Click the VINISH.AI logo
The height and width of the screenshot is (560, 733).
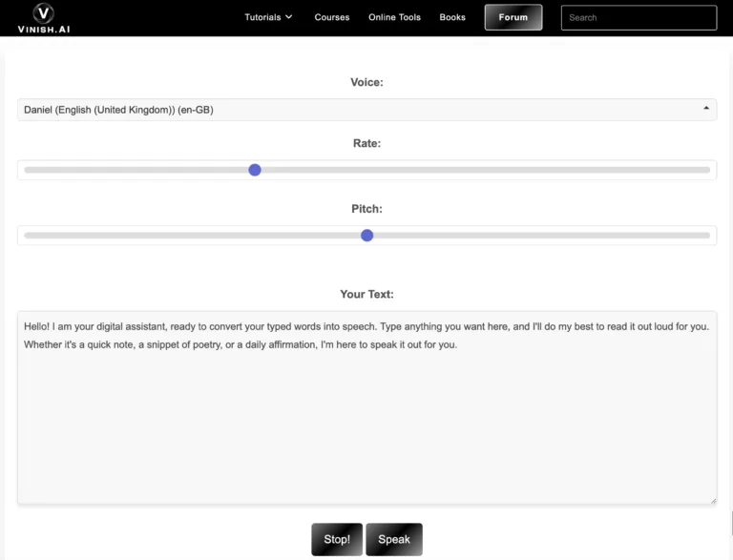pos(44,18)
